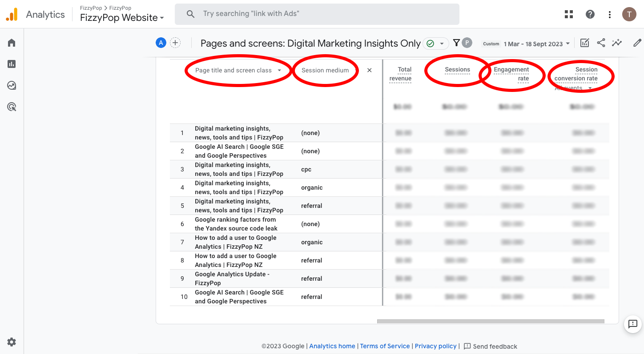
Task: Click the horizontal table scrollbar
Action: coord(491,321)
